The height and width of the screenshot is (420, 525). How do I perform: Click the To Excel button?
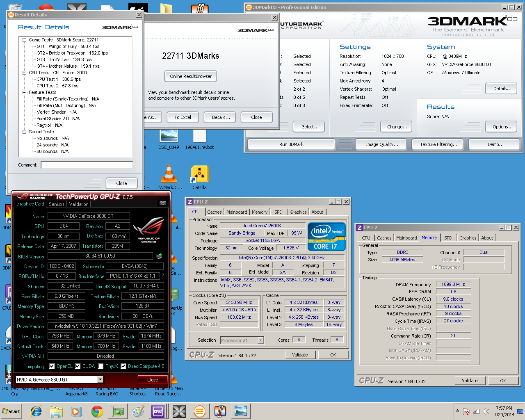click(x=183, y=117)
